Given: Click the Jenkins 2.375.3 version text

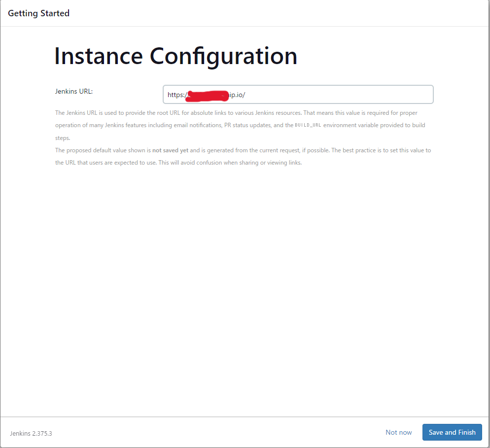Looking at the screenshot, I should pyautogui.click(x=31, y=433).
